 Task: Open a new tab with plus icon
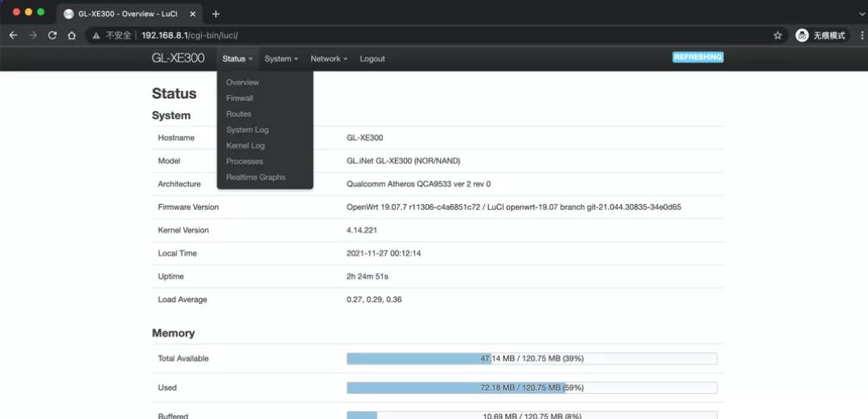coord(216,14)
